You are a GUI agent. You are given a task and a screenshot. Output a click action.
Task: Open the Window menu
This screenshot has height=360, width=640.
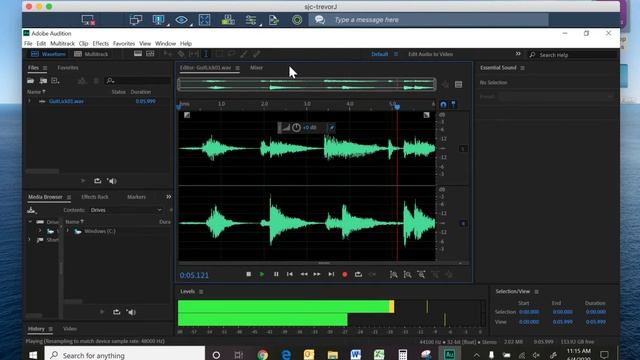tap(165, 43)
